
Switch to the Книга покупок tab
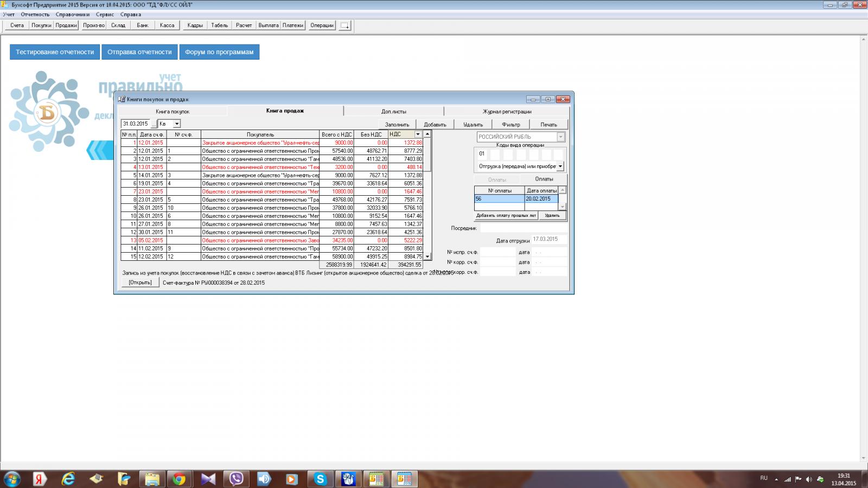(x=173, y=112)
